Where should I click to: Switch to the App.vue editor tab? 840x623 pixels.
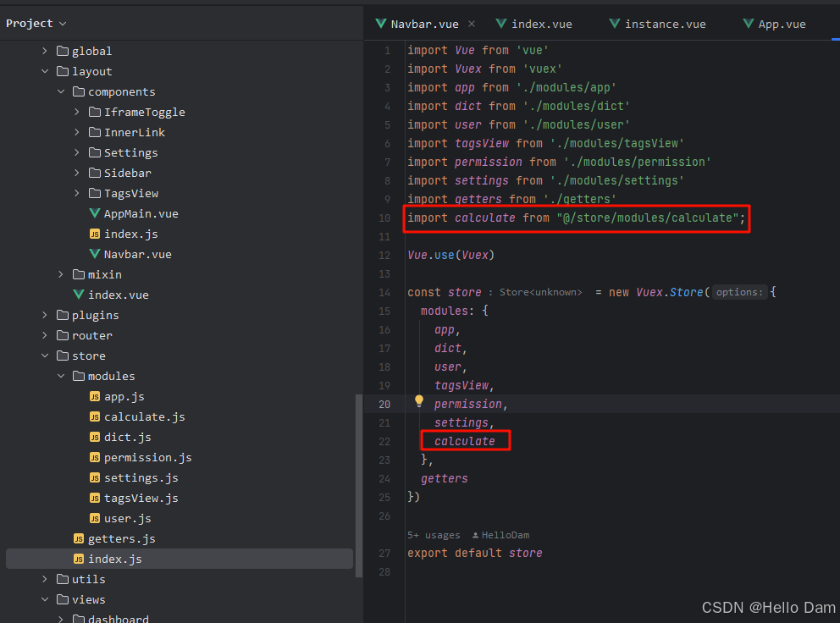775,24
